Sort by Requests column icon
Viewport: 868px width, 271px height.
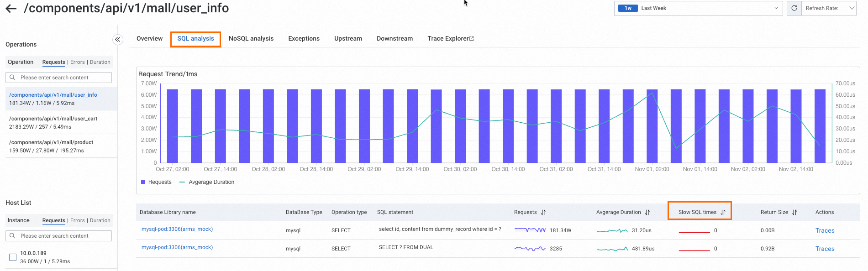point(543,212)
